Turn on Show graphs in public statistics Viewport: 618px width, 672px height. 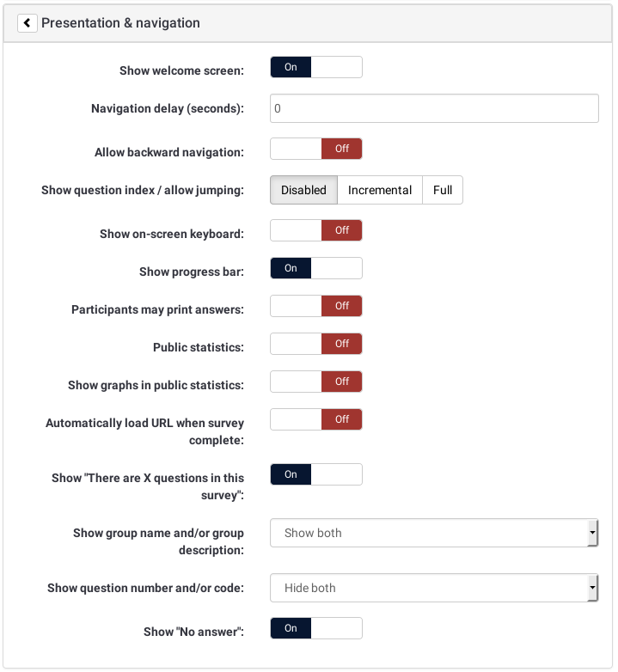316,382
